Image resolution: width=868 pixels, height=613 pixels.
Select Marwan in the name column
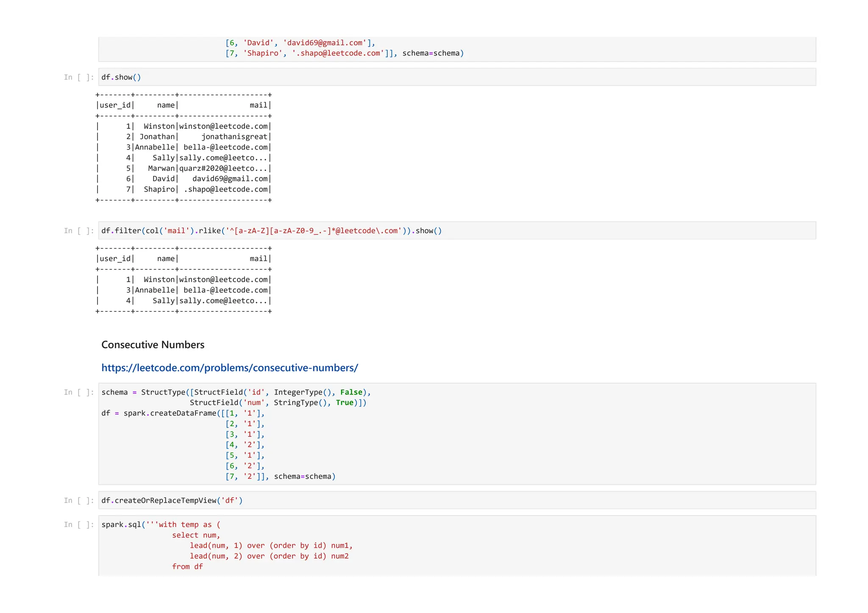161,168
